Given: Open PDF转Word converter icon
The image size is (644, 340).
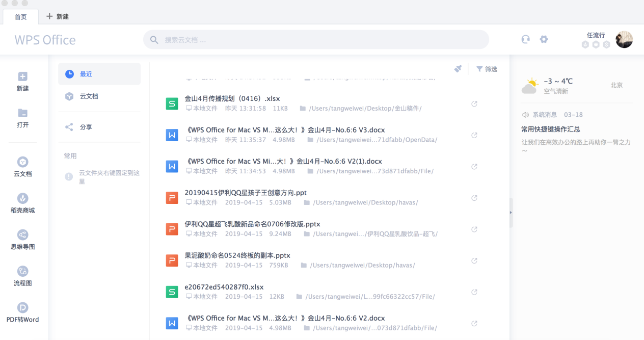Looking at the screenshot, I should pyautogui.click(x=22, y=308).
